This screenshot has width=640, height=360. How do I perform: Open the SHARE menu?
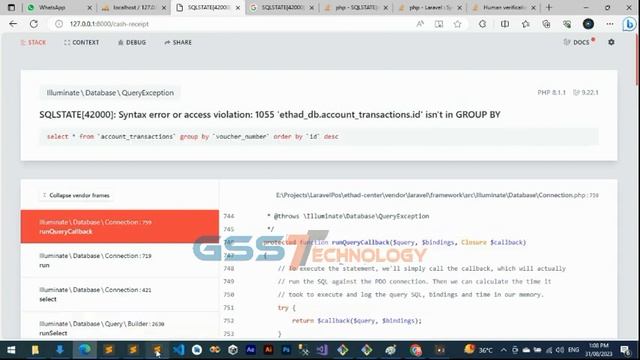[x=178, y=42]
